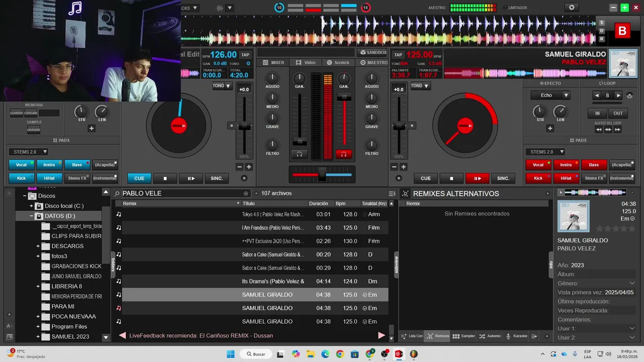The image size is (644, 362).
Task: Click the pitch minus button on the left deck
Action: (x=239, y=167)
